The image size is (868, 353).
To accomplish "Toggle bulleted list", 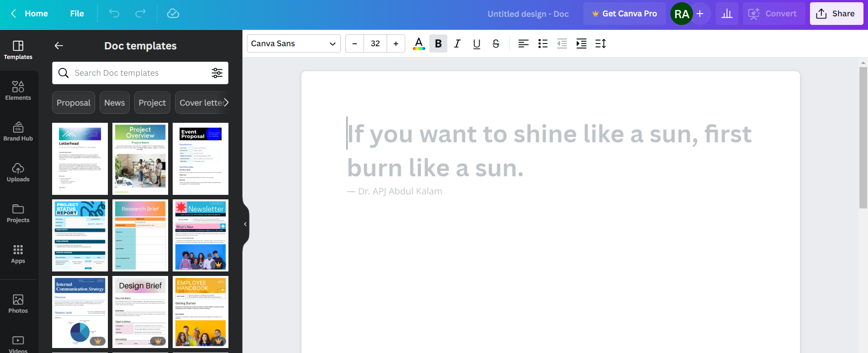I will point(543,44).
